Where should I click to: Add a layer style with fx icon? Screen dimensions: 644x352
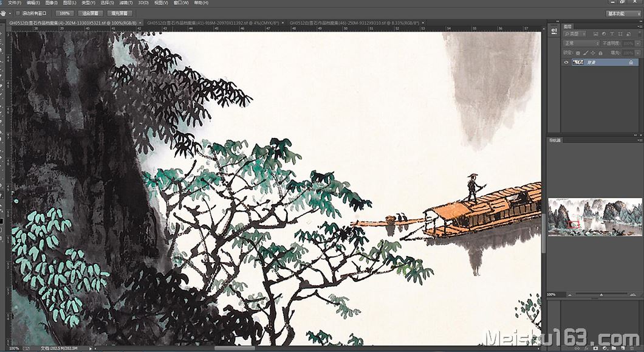point(587,349)
